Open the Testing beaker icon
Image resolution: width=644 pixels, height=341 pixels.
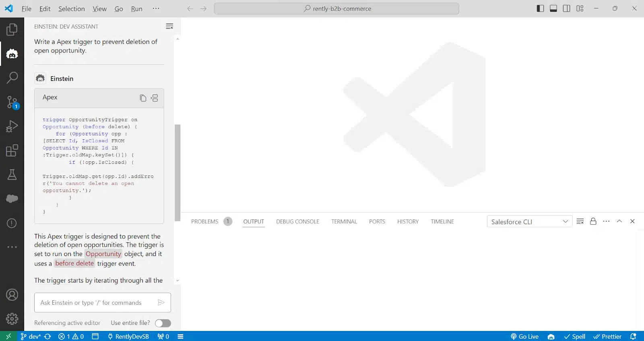click(x=12, y=175)
